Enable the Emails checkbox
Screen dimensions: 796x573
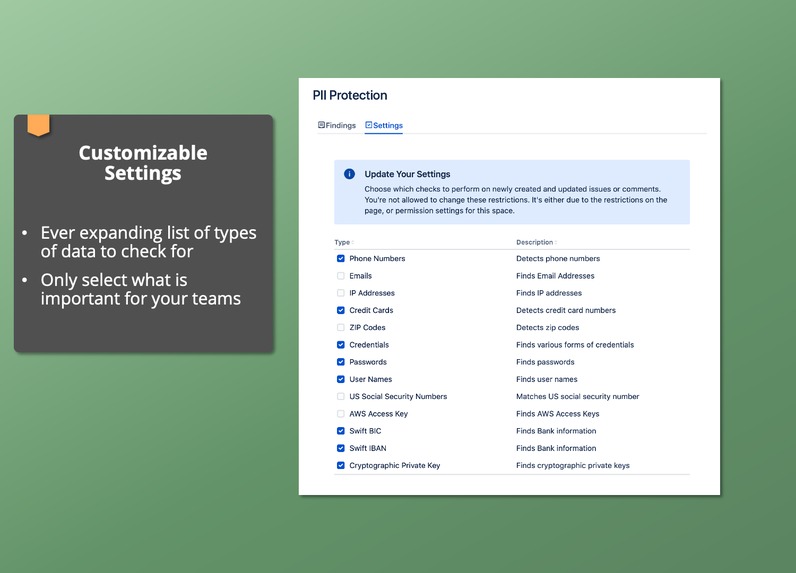click(x=341, y=276)
